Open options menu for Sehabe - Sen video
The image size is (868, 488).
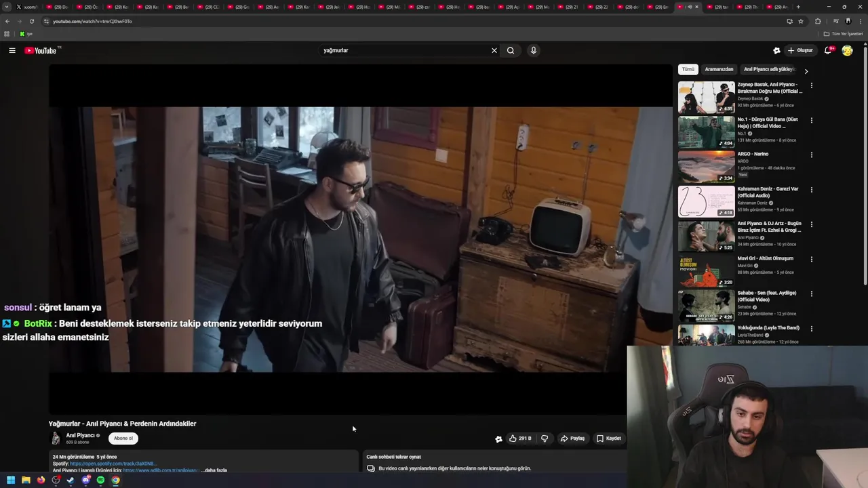811,294
